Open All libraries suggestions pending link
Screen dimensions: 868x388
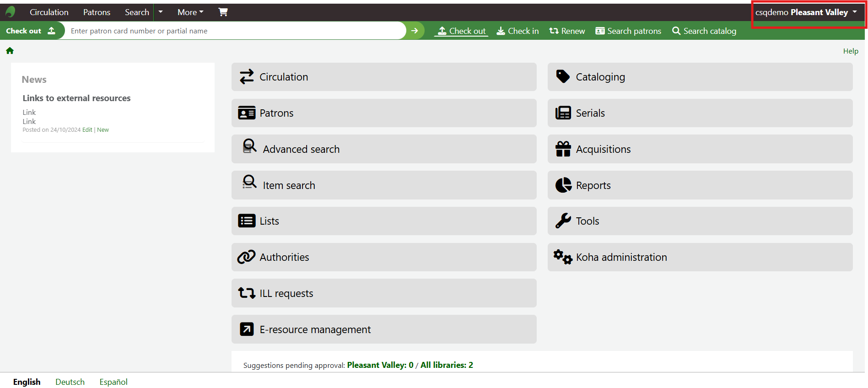tap(447, 365)
